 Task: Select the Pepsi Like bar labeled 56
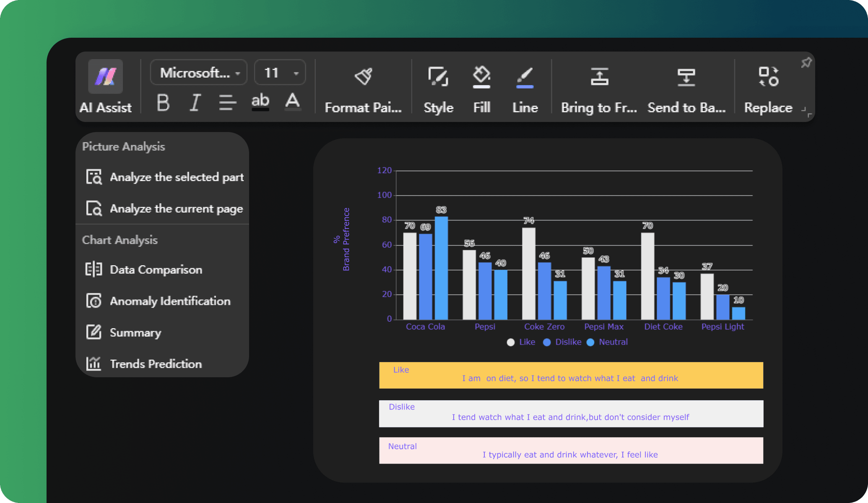[x=469, y=285]
